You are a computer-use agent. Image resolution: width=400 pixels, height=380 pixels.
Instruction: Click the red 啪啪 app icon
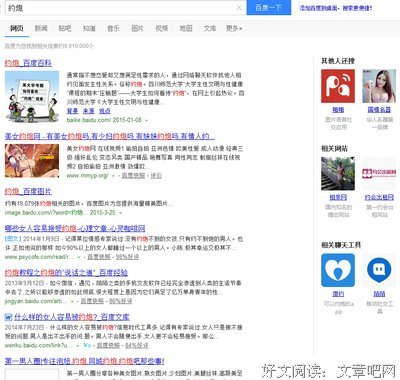pos(338,86)
